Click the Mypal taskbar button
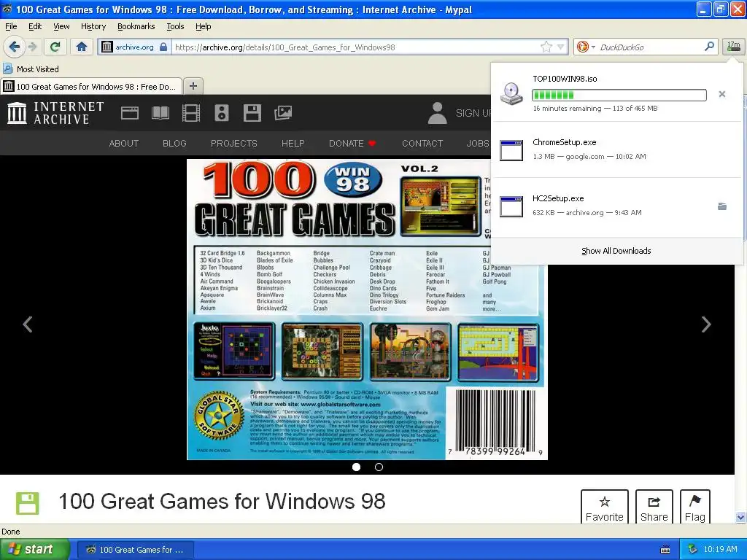This screenshot has width=747, height=560. coord(135,550)
